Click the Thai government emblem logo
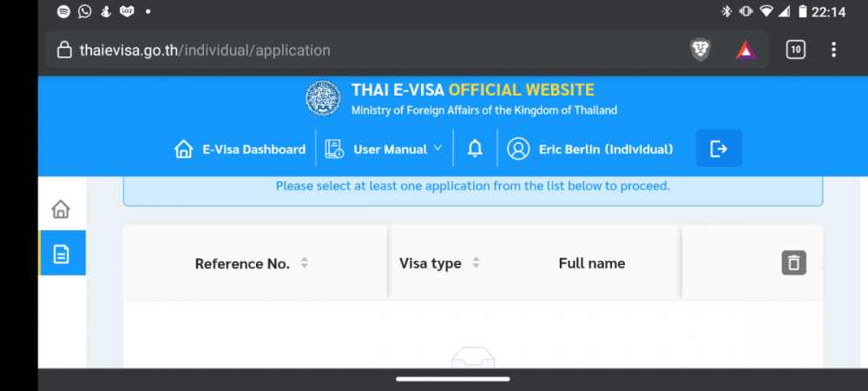The width and height of the screenshot is (868, 391). [323, 98]
